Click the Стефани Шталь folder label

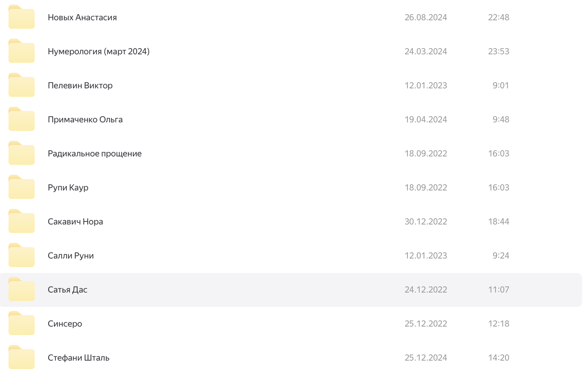pyautogui.click(x=79, y=358)
